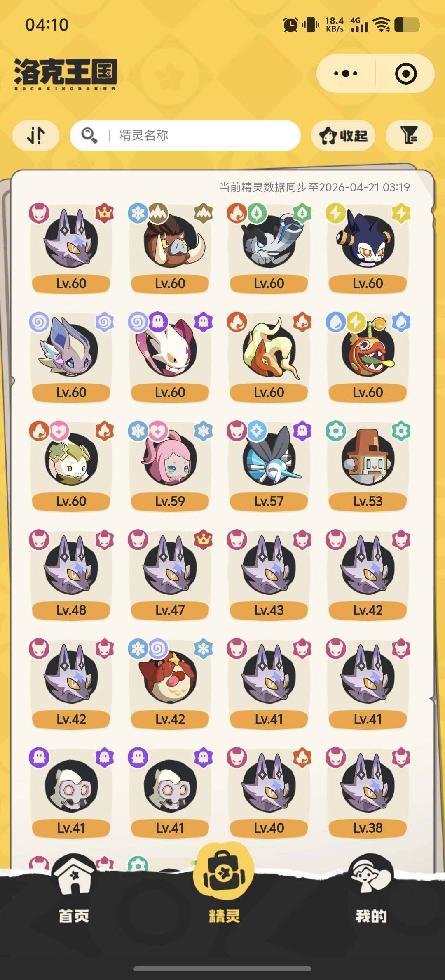Viewport: 445px width, 980px height.
Task: Open the Lv.53 robot spirit
Action: (368, 466)
